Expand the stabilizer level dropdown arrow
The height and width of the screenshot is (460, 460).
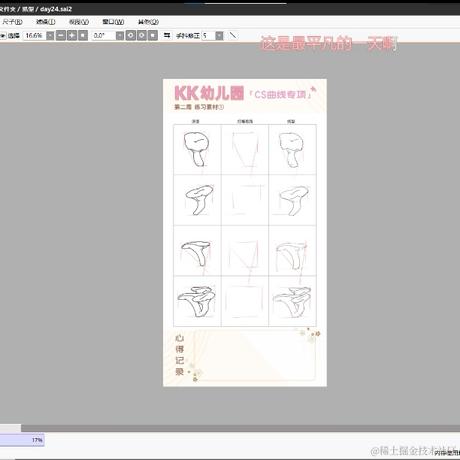219,35
